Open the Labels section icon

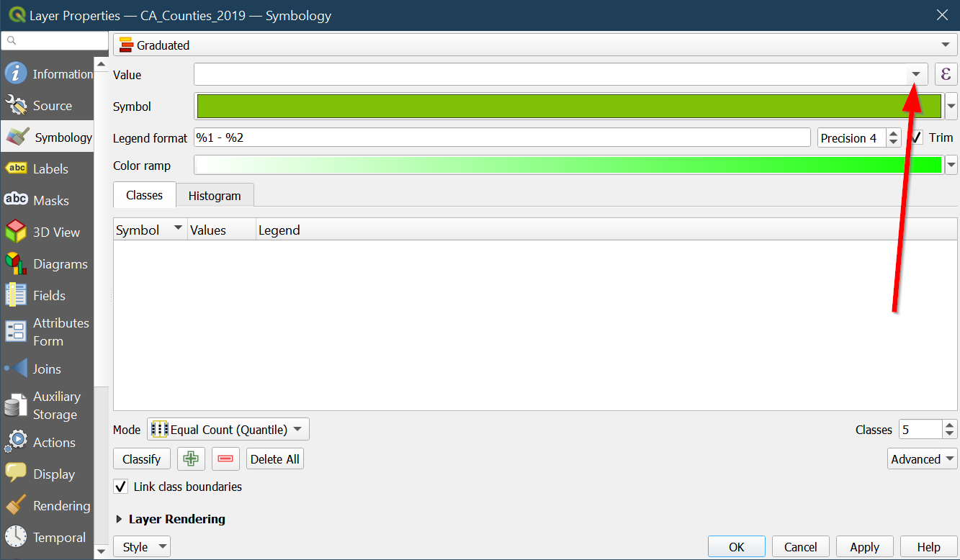click(x=16, y=168)
